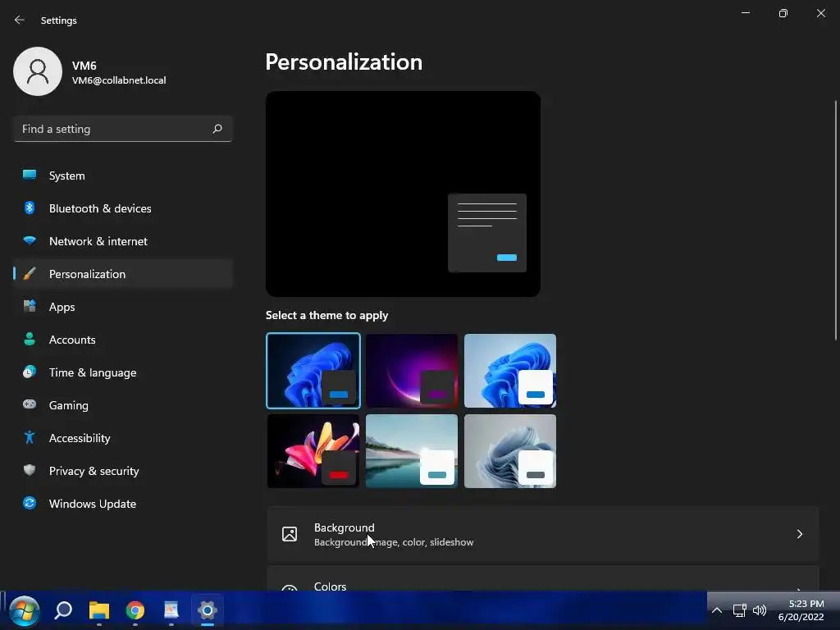Open Accounts settings category
This screenshot has width=840, height=630.
123,340
